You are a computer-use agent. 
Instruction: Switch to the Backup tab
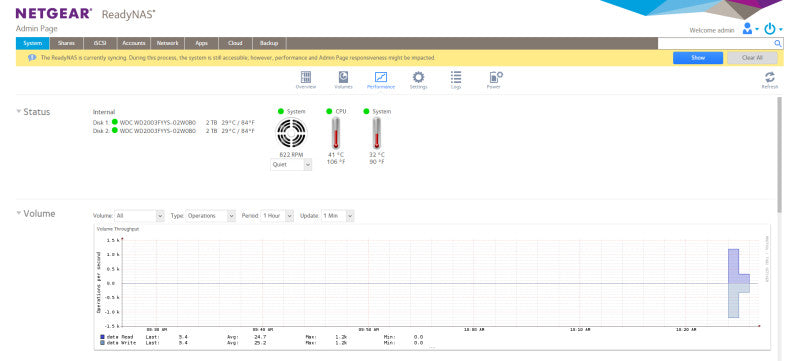point(269,43)
